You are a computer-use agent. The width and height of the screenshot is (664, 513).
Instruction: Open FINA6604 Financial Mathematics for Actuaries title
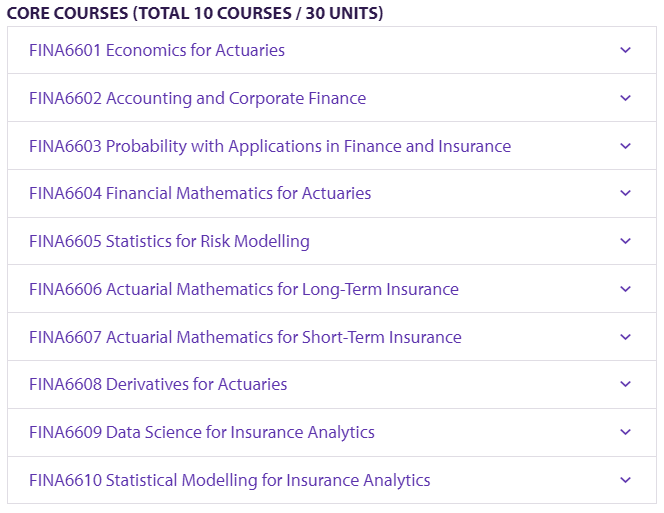(x=200, y=193)
